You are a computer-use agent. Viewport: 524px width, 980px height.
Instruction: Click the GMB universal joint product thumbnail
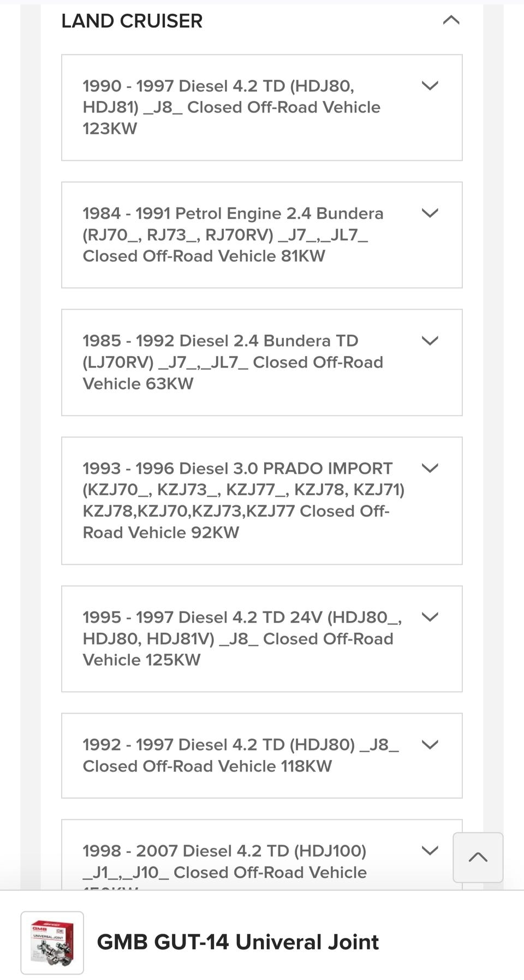click(52, 942)
